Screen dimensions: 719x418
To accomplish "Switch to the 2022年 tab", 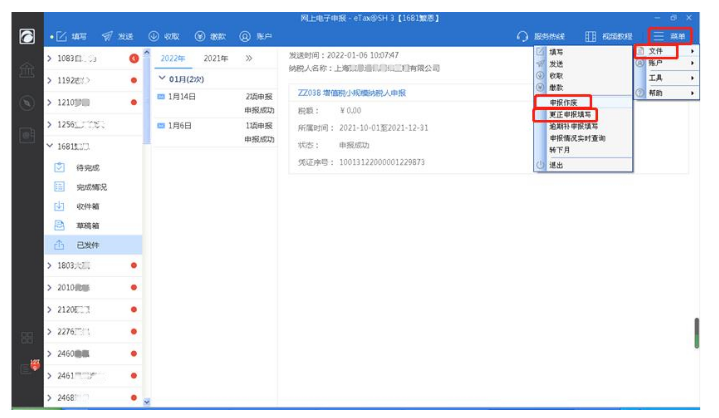I will point(172,58).
